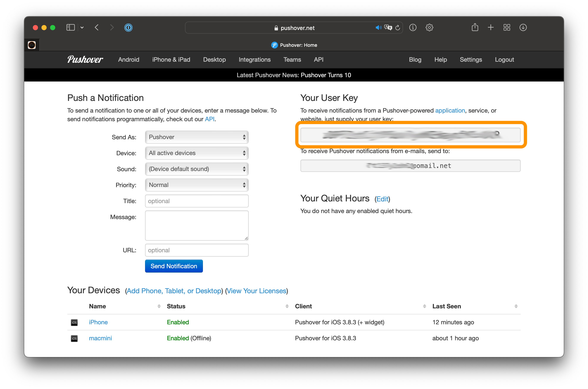The height and width of the screenshot is (389, 588).
Task: Expand the Device dropdown
Action: tap(197, 153)
